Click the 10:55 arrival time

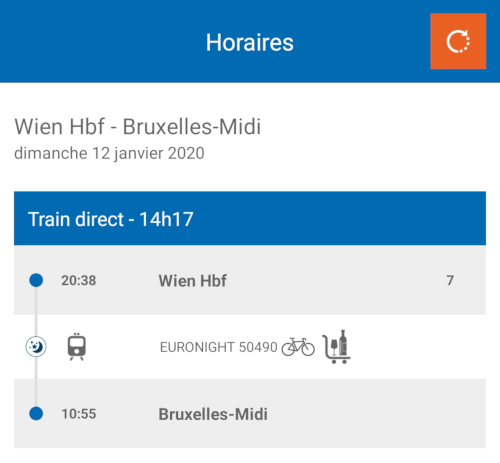click(79, 414)
